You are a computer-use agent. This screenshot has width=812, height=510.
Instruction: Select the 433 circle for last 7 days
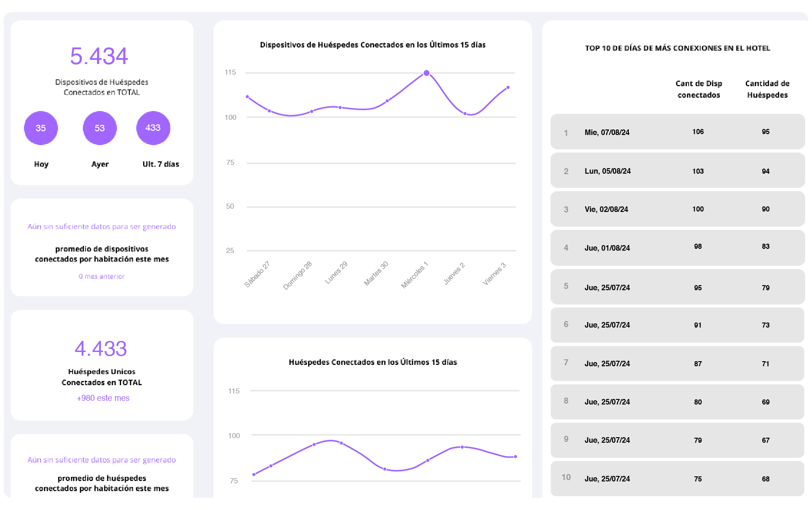pos(153,128)
